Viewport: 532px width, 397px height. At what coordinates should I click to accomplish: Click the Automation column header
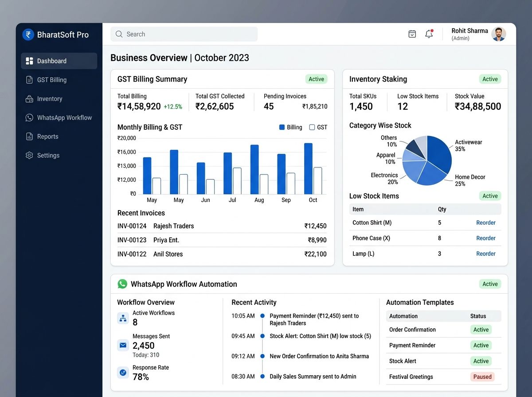coord(403,316)
